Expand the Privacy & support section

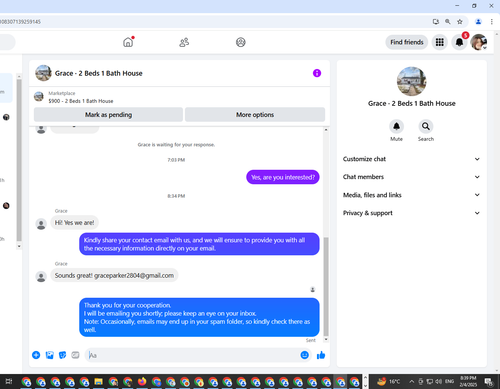coord(412,213)
